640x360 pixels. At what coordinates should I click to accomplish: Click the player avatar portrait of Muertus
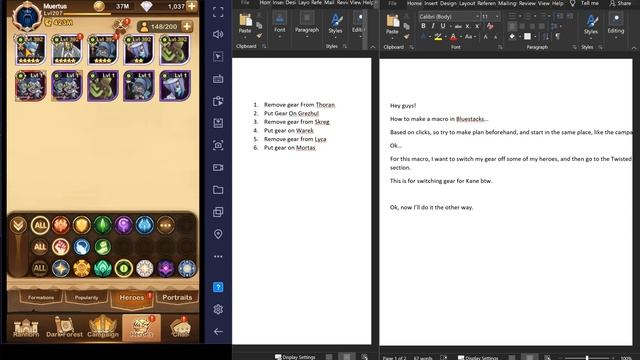click(27, 16)
